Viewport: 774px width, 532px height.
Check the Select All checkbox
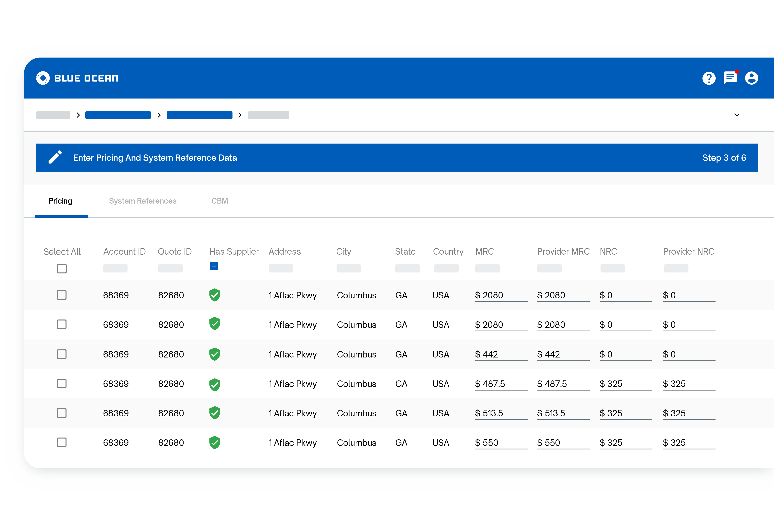point(62,269)
